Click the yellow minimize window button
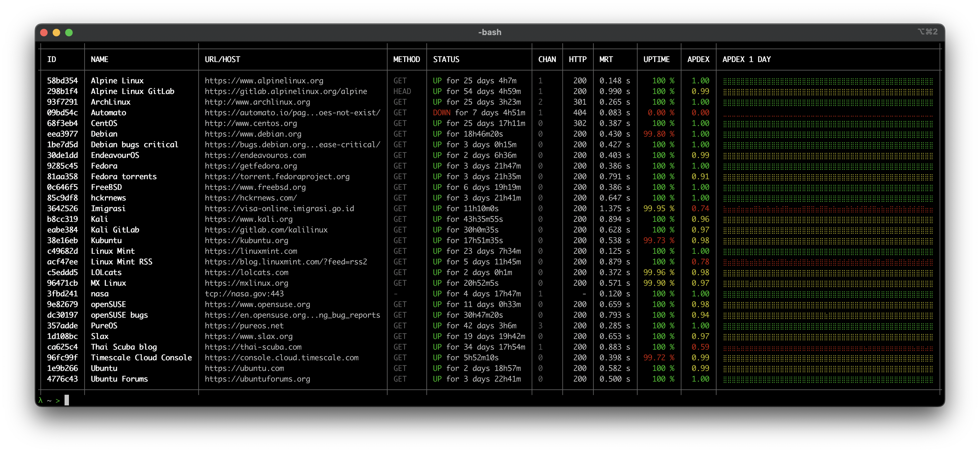 [x=56, y=33]
